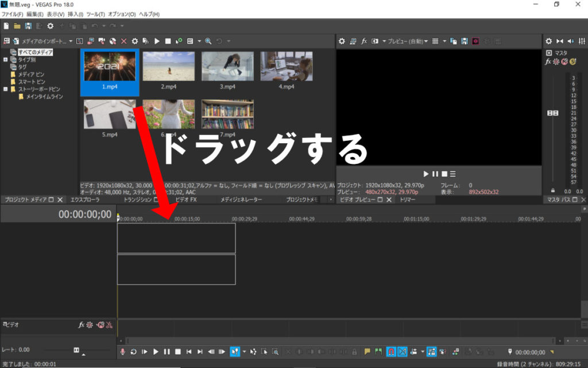Click the メディアのインポート button

click(x=43, y=41)
